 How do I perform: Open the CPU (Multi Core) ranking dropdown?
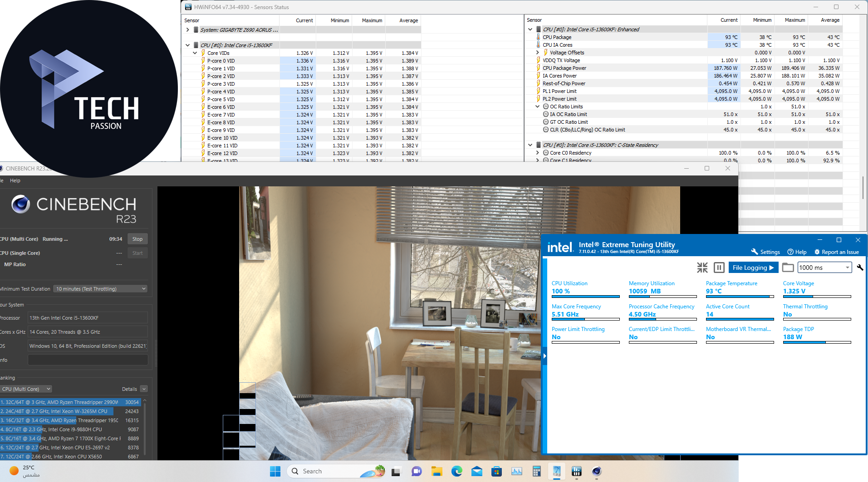26,389
